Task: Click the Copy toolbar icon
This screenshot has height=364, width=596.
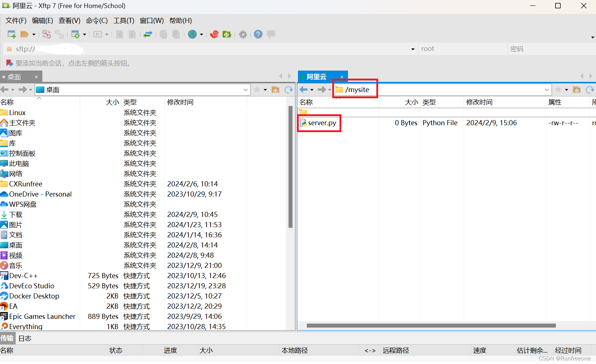Action: [163, 34]
